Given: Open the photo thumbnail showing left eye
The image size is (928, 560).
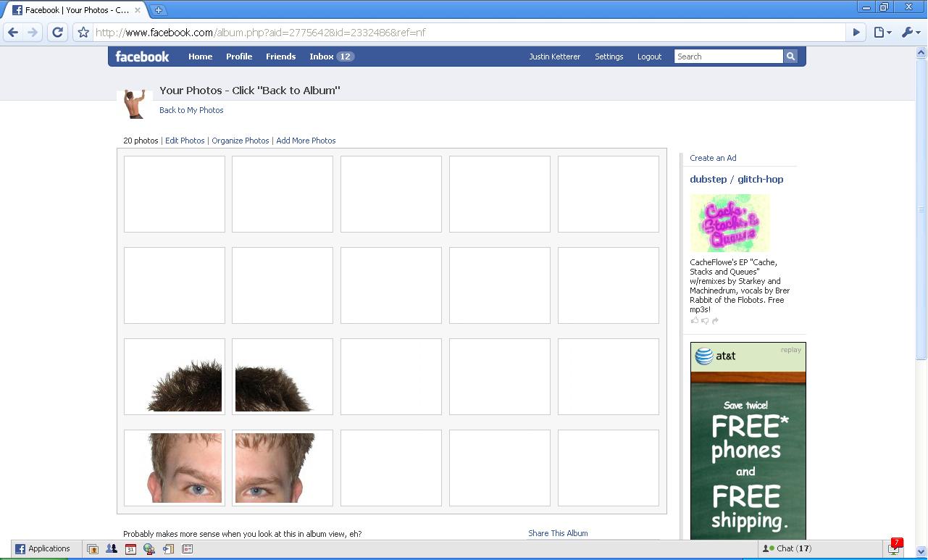Looking at the screenshot, I should [175, 468].
